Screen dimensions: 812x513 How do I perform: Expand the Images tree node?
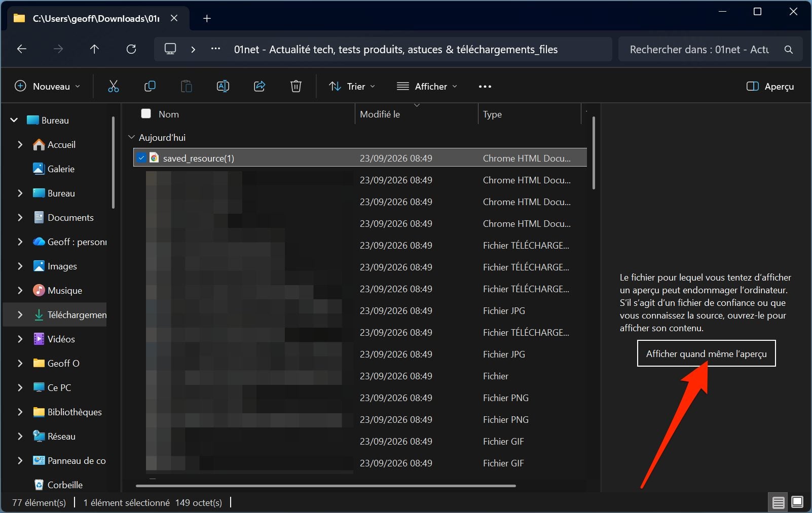click(20, 266)
